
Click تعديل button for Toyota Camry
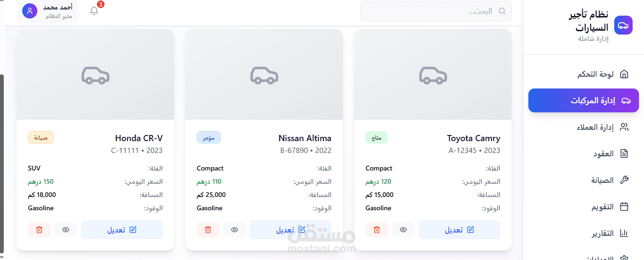[x=459, y=230]
